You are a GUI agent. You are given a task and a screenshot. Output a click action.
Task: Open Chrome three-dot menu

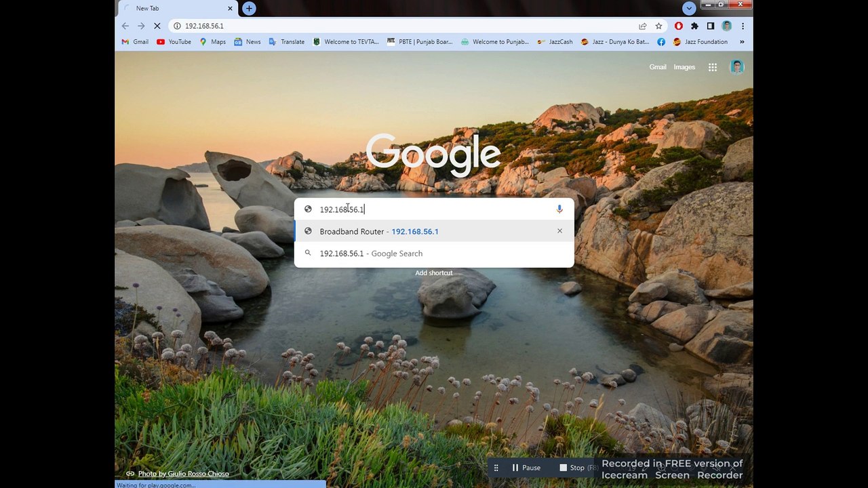point(743,26)
